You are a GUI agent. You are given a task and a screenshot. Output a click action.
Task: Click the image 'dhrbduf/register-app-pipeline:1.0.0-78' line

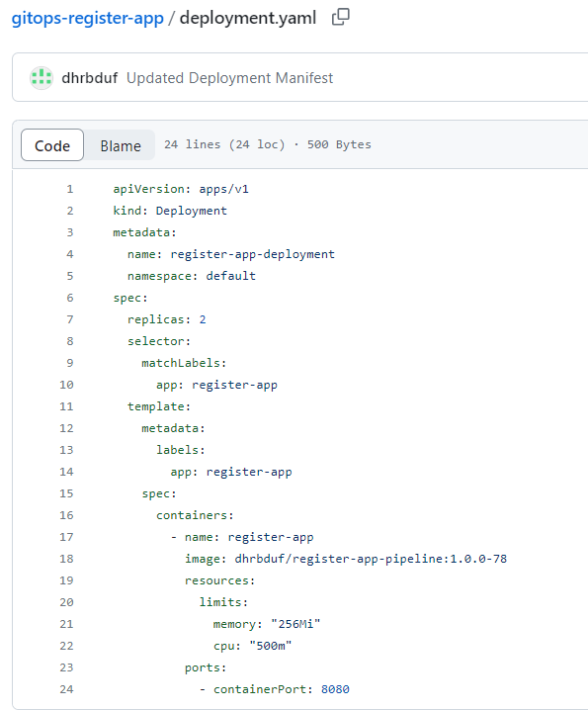[345, 559]
